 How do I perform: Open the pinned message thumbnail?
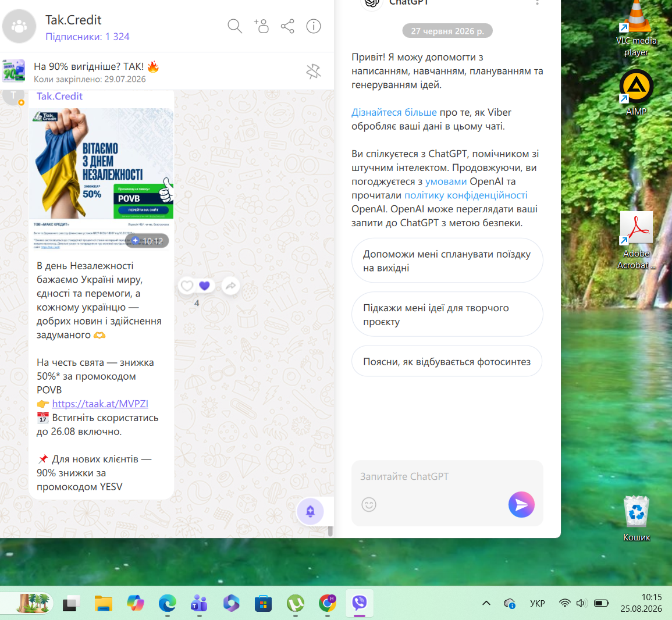14,71
